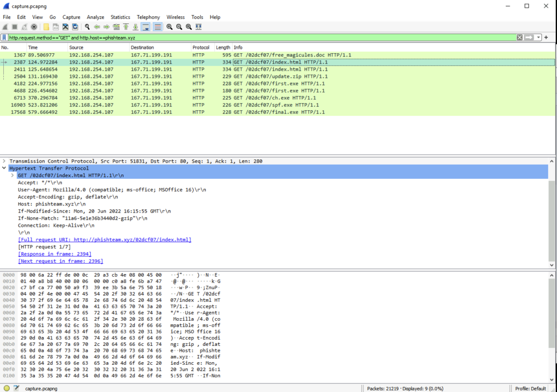
Task: Open the Full request URI link
Action: point(104,240)
